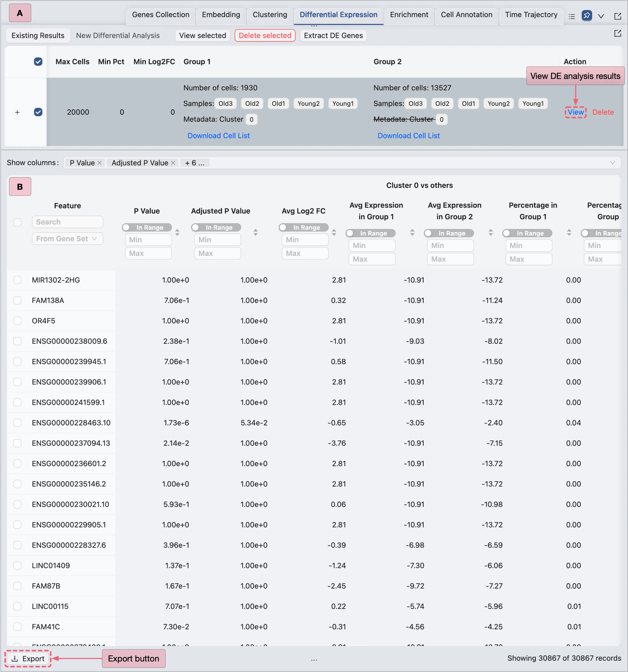Click the blue pin panel icon
This screenshot has width=628, height=672.
coord(587,16)
